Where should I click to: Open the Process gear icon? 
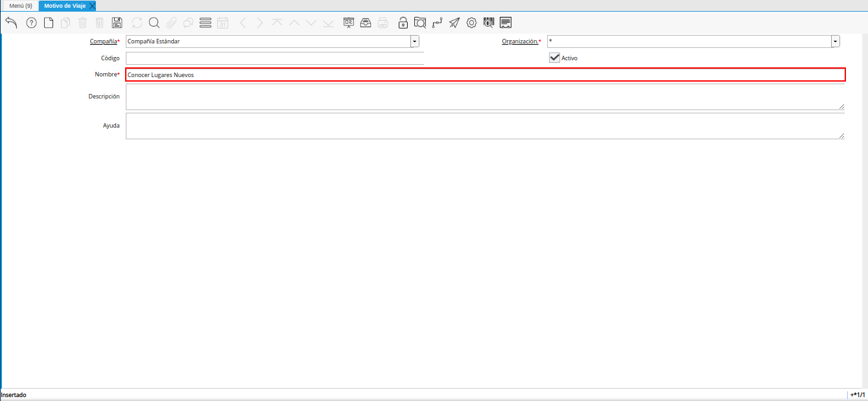(x=471, y=23)
